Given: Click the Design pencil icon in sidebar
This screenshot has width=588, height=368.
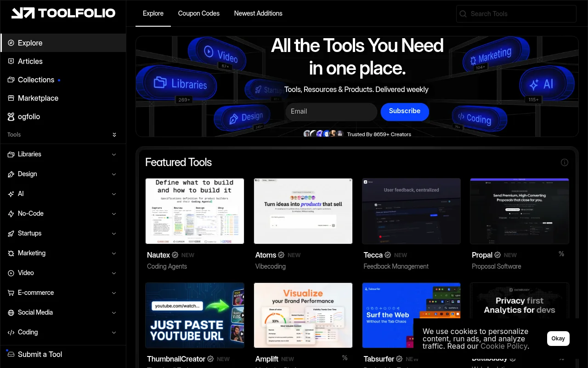Looking at the screenshot, I should tap(11, 174).
